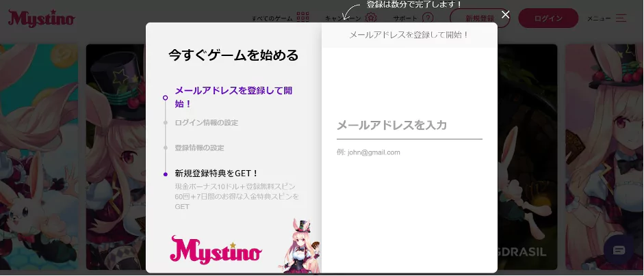Select the ログイン情報の設定 step
Image resolution: width=644 pixels, height=276 pixels.
click(x=207, y=122)
